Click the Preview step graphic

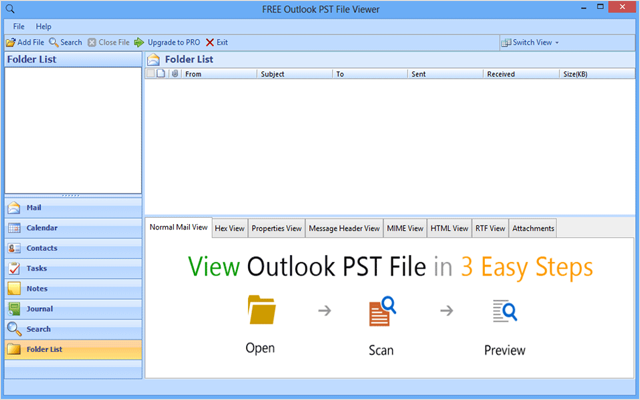pos(505,311)
